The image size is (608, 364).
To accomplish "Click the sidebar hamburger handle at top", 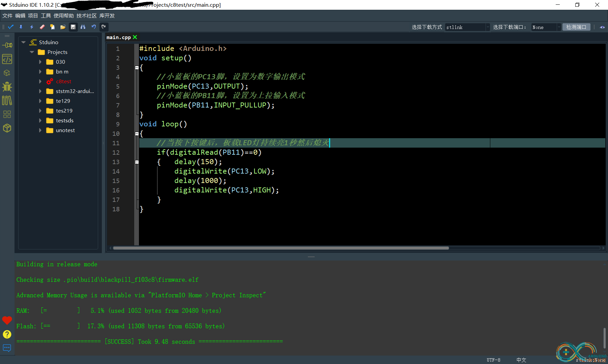I will [7, 36].
